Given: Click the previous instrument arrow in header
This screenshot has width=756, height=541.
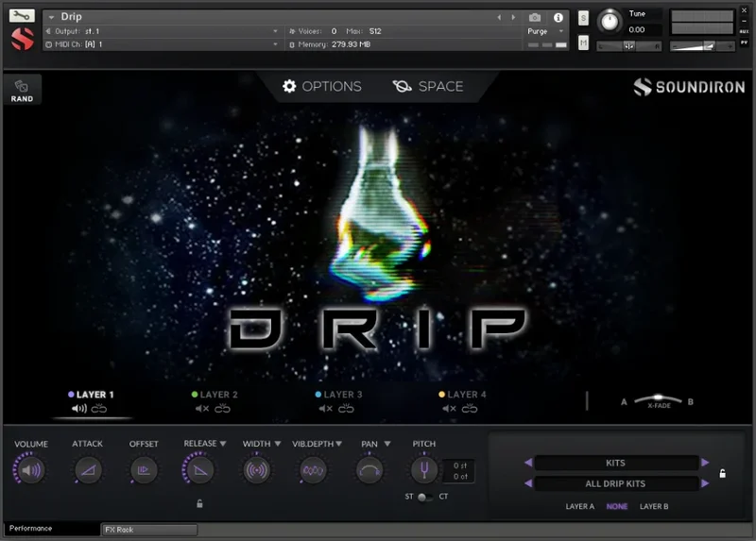Looking at the screenshot, I should (500, 17).
